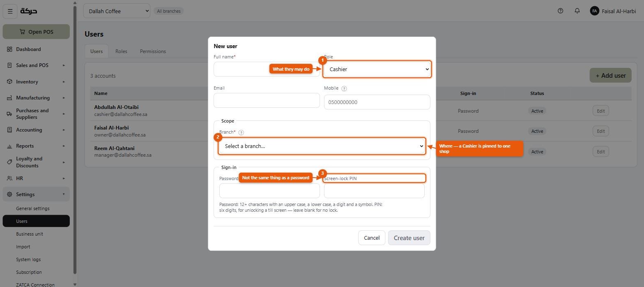Edit Reem Al-Qahtani's account
The width and height of the screenshot is (644, 287).
click(600, 152)
